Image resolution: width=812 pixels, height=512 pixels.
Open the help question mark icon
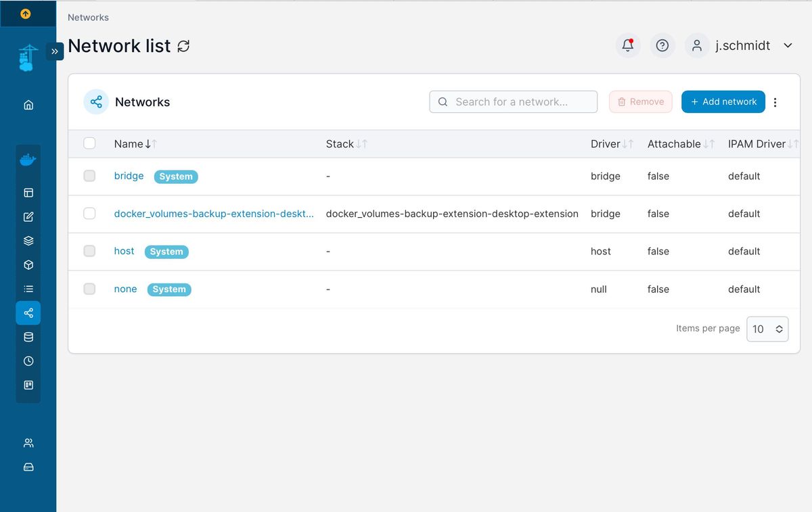click(x=662, y=45)
